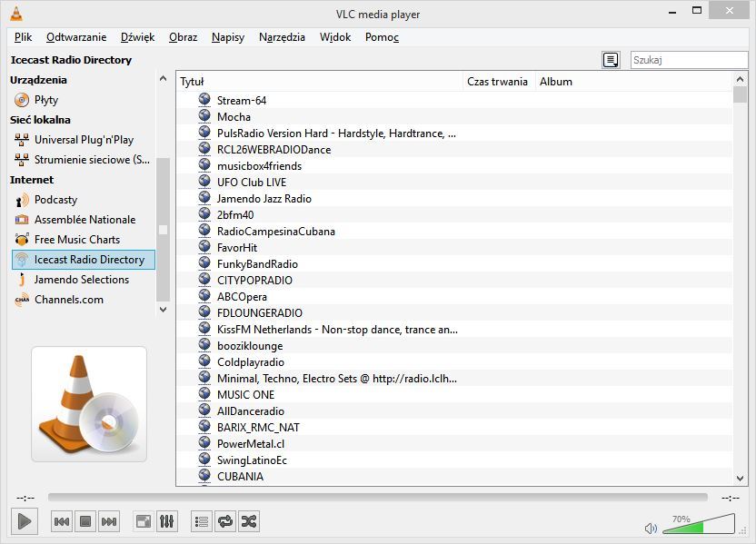
Task: Open the Odtwarzanie menu
Action: pyautogui.click(x=76, y=37)
